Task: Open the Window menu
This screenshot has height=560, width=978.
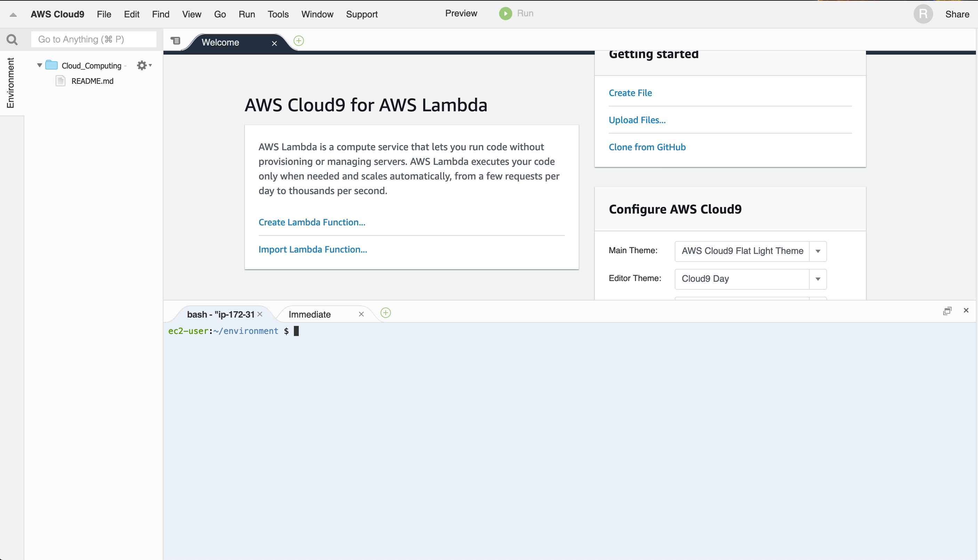Action: [317, 14]
